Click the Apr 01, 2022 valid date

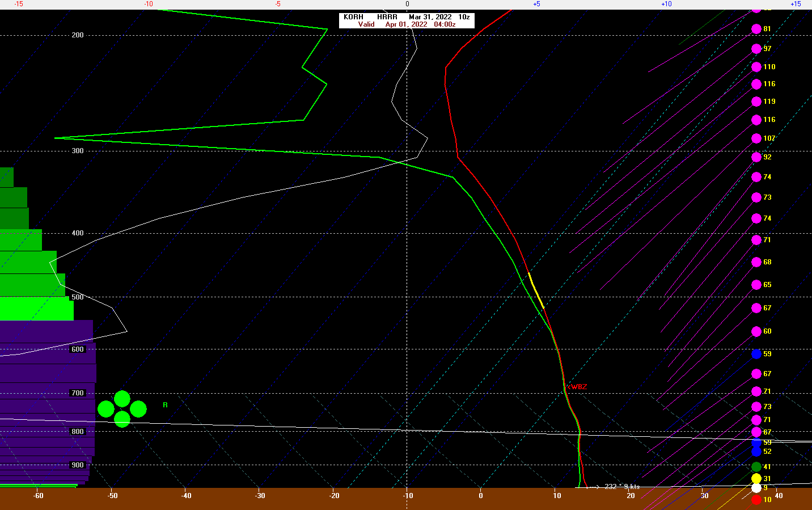406,24
